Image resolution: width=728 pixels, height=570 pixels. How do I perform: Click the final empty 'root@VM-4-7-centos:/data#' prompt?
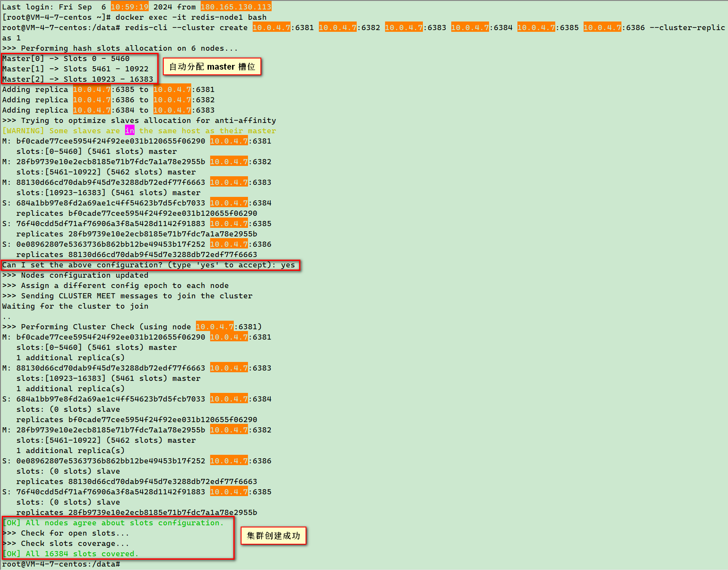coord(61,564)
